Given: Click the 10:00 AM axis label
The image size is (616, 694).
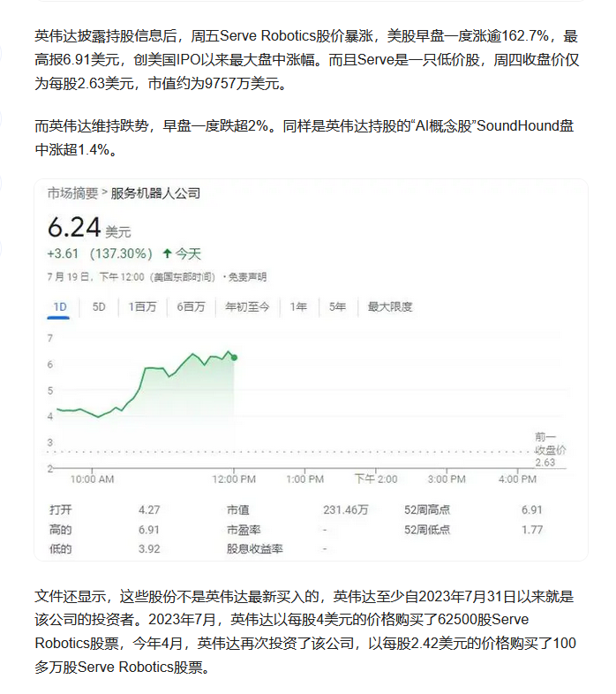Looking at the screenshot, I should pos(92,479).
